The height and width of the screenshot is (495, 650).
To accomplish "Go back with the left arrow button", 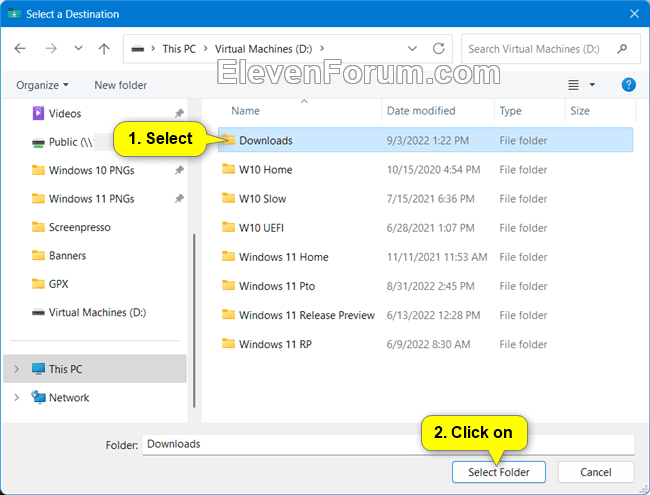I will (20, 49).
